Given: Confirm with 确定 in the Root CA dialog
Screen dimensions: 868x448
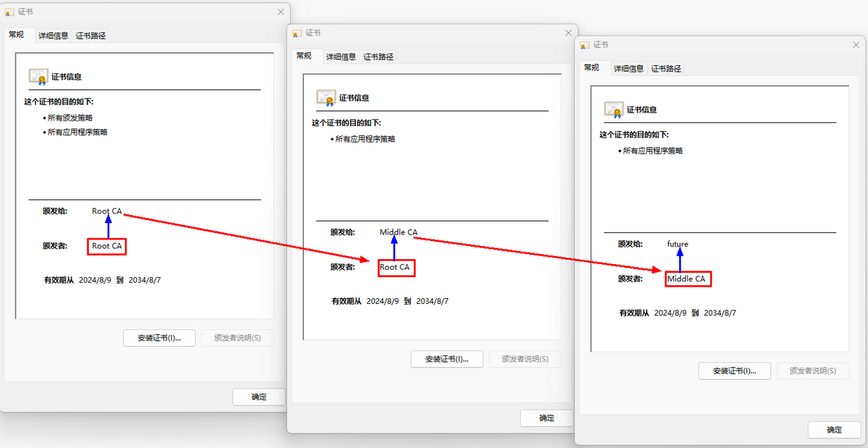Looking at the screenshot, I should tap(258, 397).
